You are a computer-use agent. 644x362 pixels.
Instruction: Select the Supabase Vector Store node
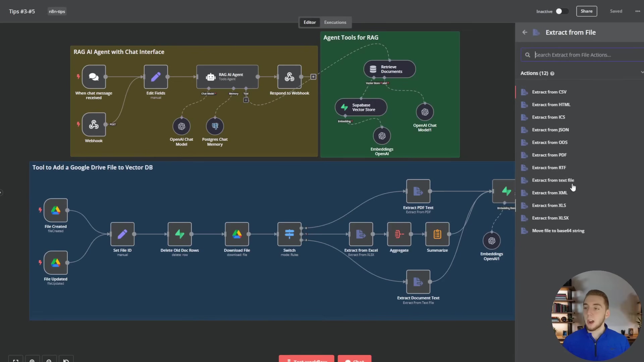coord(361,107)
